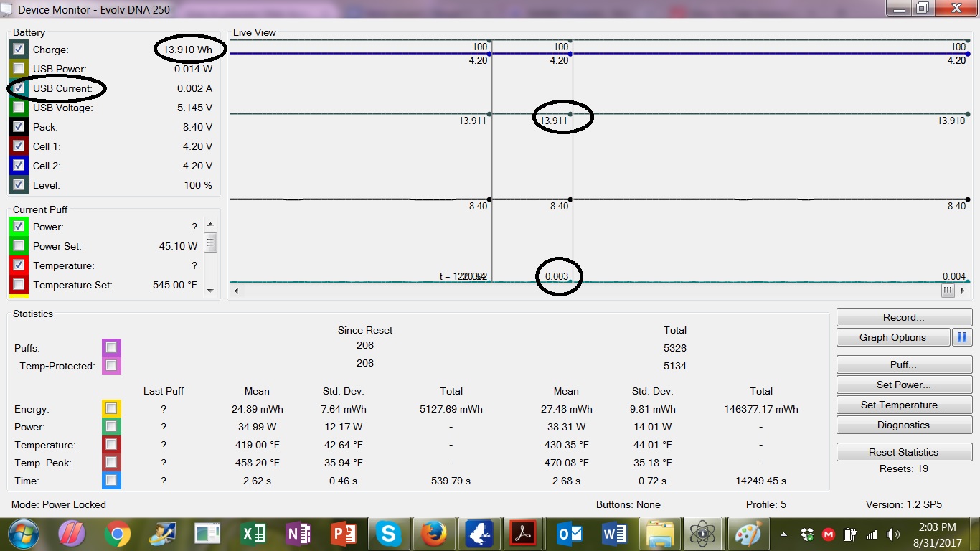Pause the live graph view
The width and height of the screenshot is (980, 551).
coord(961,337)
